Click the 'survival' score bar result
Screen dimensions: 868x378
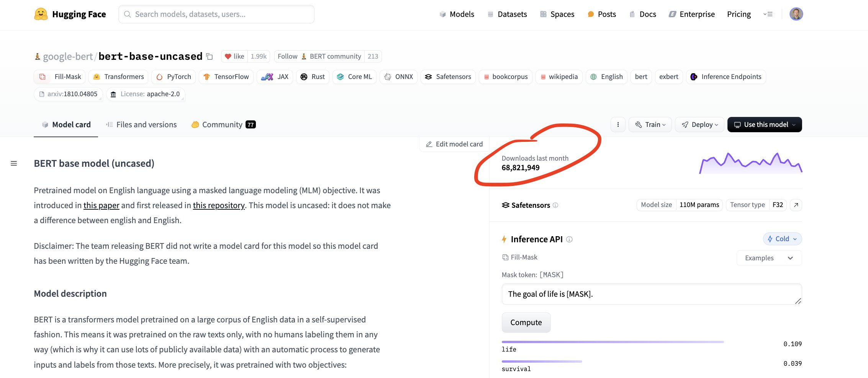(652, 366)
